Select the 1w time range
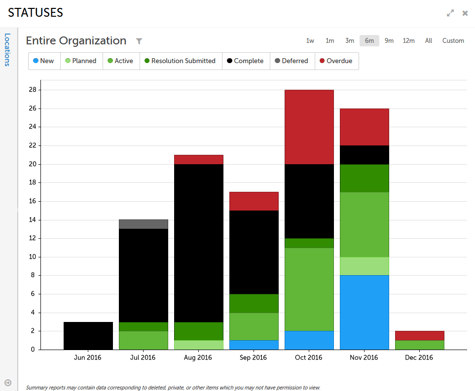Screen dimensions: 475x391 pos(310,41)
